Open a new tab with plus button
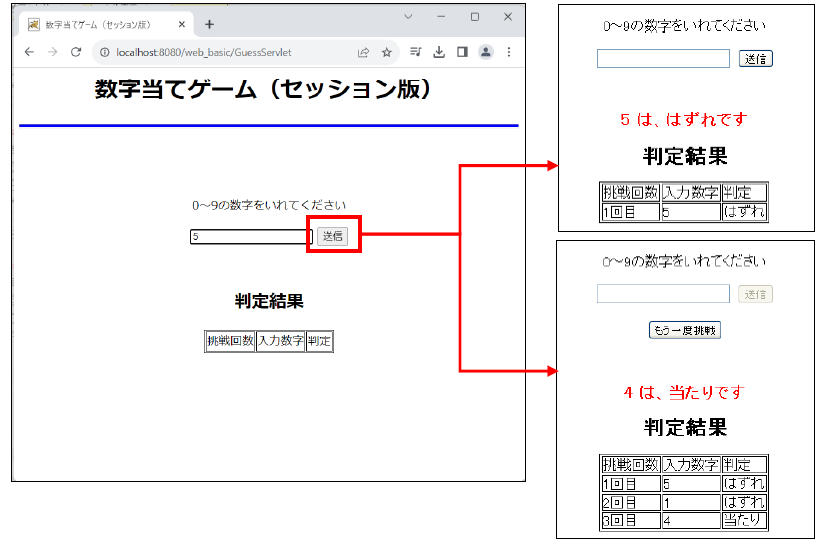The width and height of the screenshot is (818, 541). coord(209,24)
